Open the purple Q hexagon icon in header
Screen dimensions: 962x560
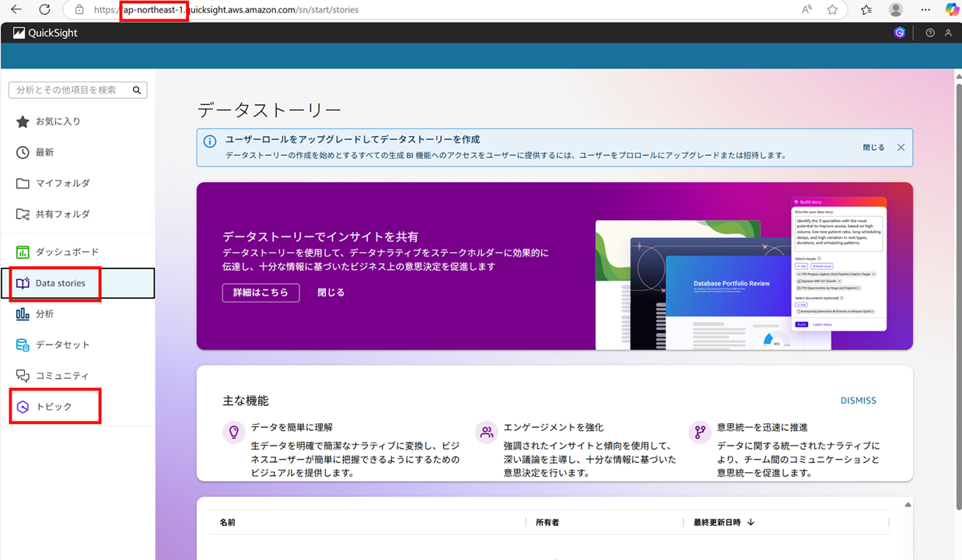coord(900,33)
